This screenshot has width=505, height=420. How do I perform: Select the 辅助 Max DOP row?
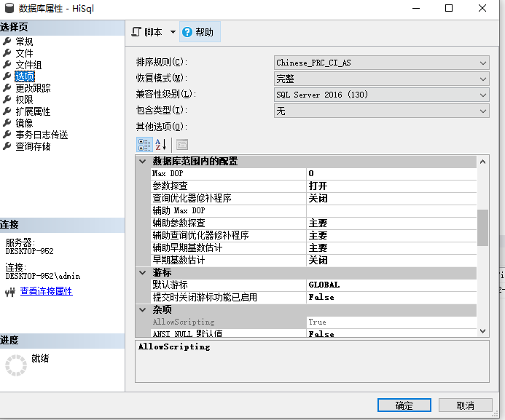(313, 210)
